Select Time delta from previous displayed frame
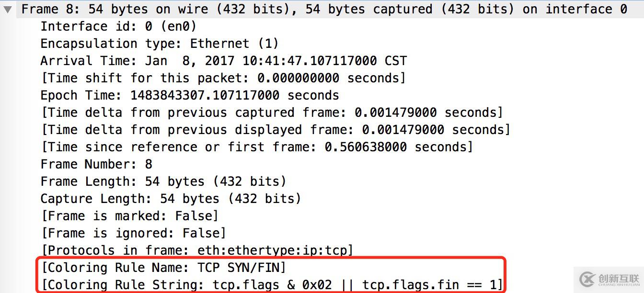This screenshot has height=293, width=644. 276,130
